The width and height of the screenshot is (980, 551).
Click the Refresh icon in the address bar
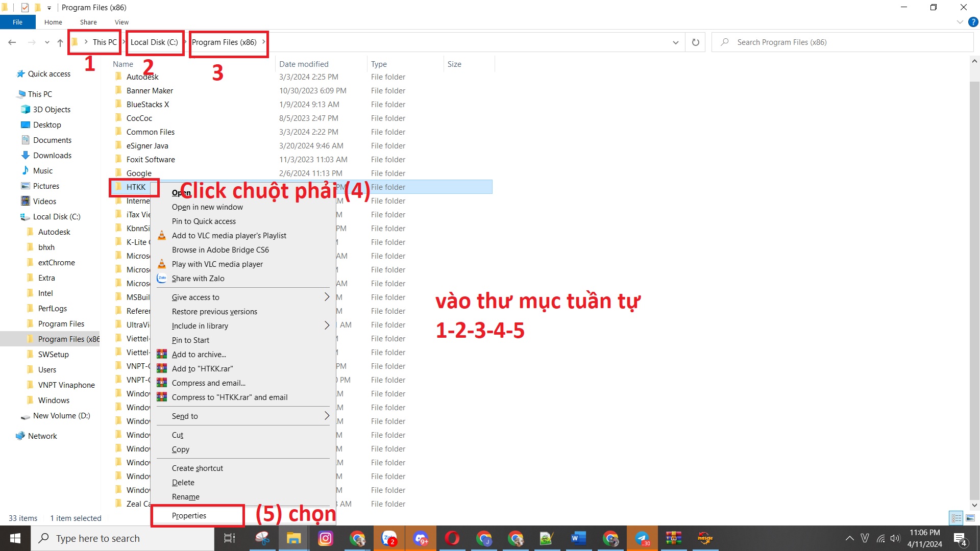(695, 42)
